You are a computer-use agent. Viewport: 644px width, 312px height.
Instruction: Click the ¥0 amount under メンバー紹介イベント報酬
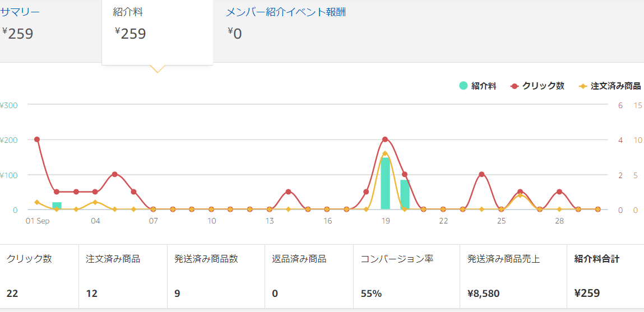pos(235,34)
